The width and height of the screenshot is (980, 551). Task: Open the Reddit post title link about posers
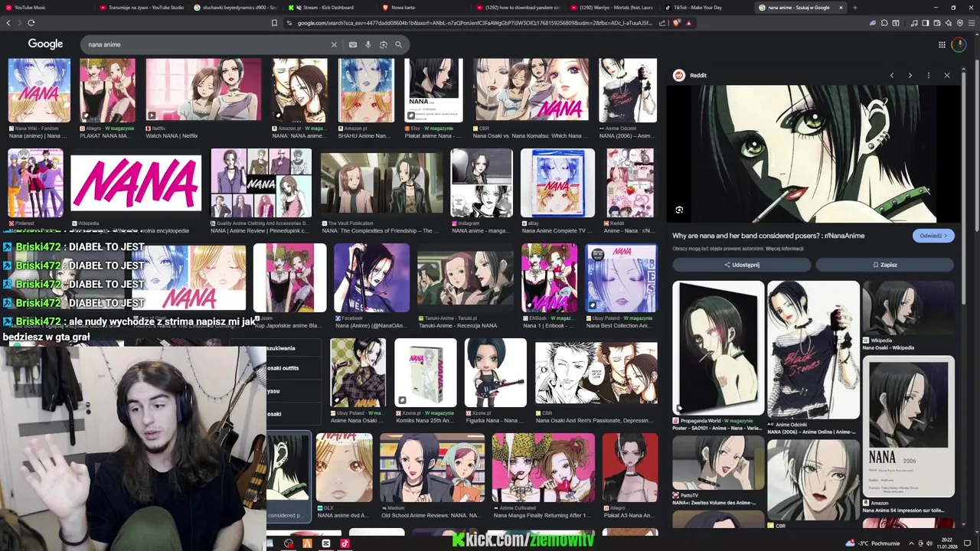click(768, 236)
